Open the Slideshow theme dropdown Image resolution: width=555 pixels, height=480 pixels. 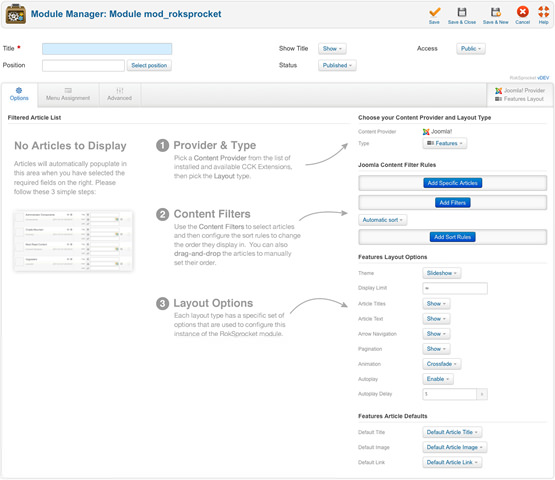pos(441,273)
